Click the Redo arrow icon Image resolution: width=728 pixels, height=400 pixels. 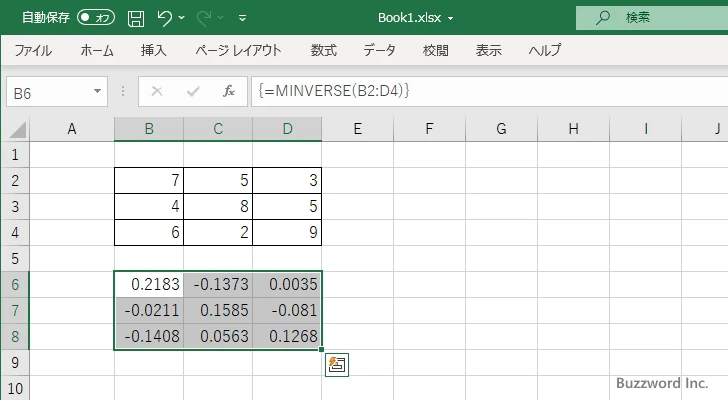click(203, 18)
